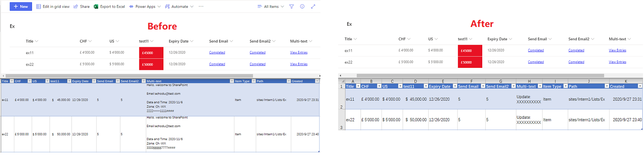The image size is (644, 155).
Task: Select ex22 title in Before list
Action: click(29, 64)
